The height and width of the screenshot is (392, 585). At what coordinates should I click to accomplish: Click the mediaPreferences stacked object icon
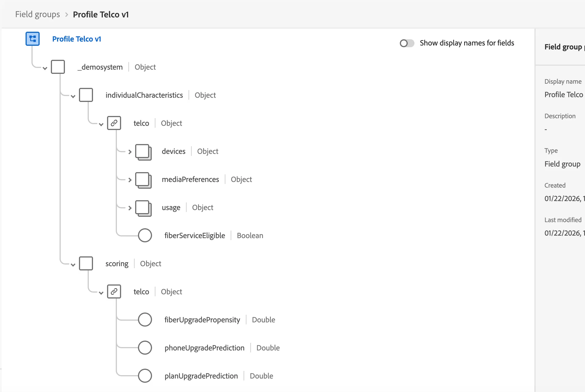(143, 180)
